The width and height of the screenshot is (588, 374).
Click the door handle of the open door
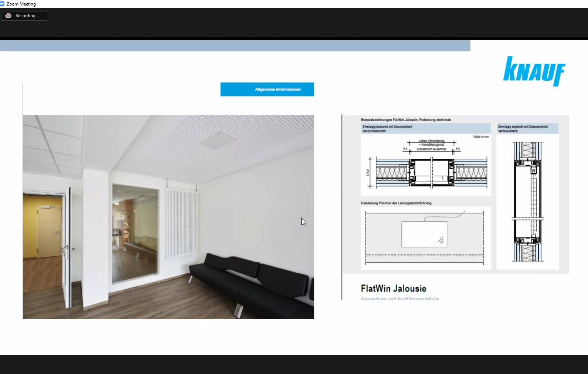[64, 249]
